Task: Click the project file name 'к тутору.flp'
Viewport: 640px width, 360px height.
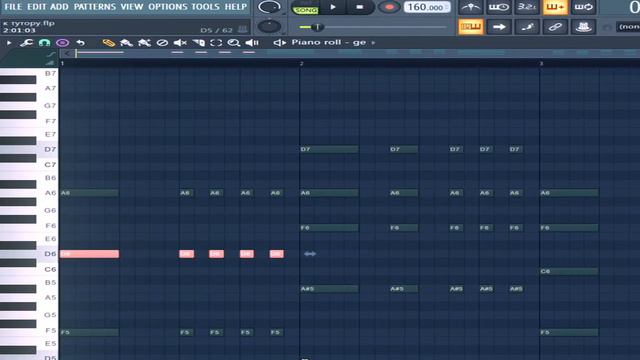Action: 29,23
